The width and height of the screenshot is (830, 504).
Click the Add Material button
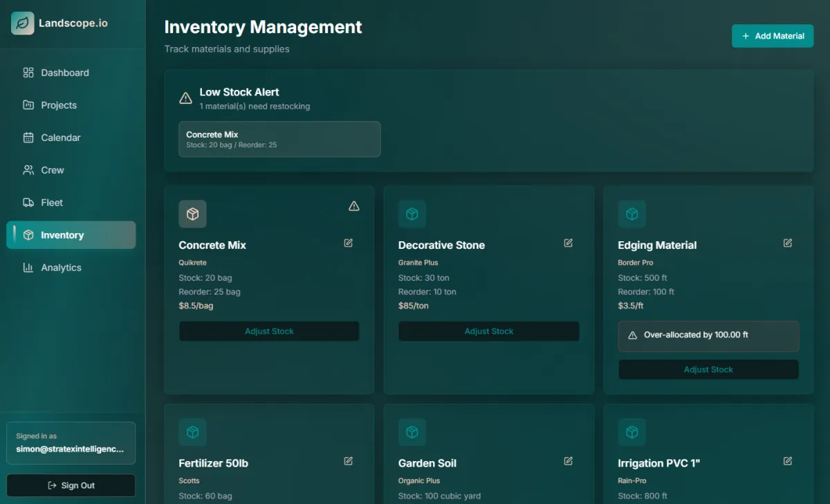click(773, 36)
